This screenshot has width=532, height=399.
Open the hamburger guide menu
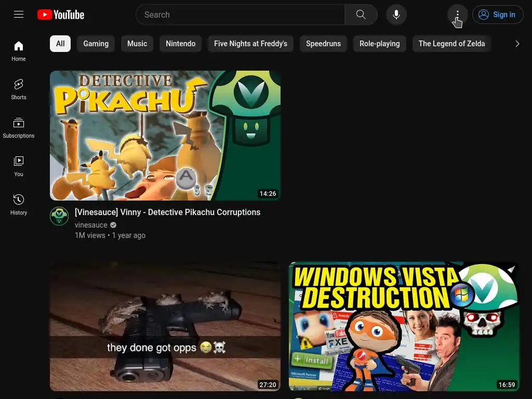[x=19, y=15]
